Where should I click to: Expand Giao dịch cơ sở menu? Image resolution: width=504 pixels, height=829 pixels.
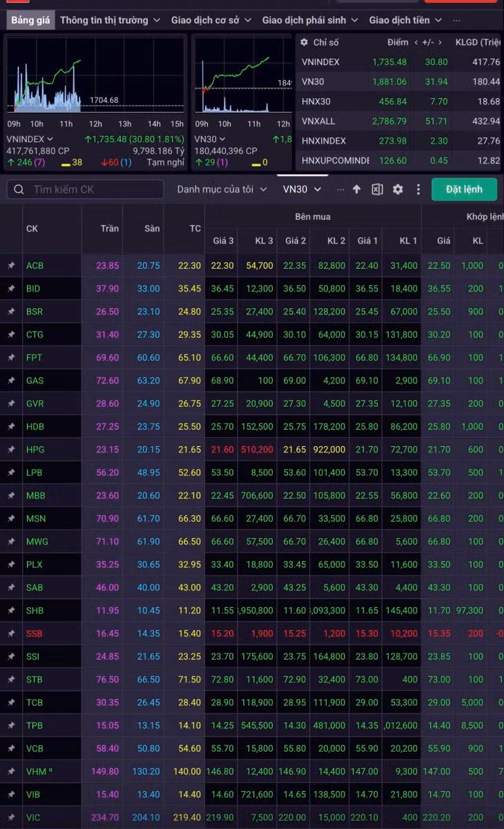click(x=211, y=20)
